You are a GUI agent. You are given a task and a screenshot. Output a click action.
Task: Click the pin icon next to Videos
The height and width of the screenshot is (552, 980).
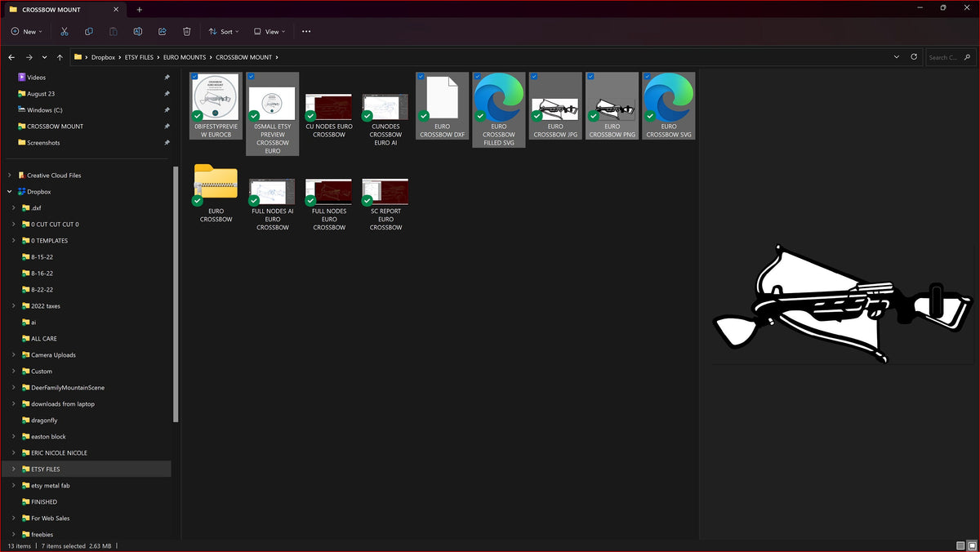coord(167,78)
